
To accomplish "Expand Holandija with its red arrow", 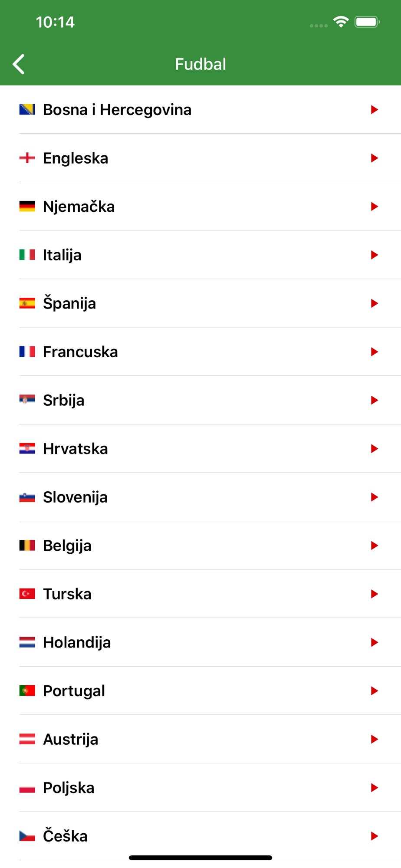I will [374, 642].
